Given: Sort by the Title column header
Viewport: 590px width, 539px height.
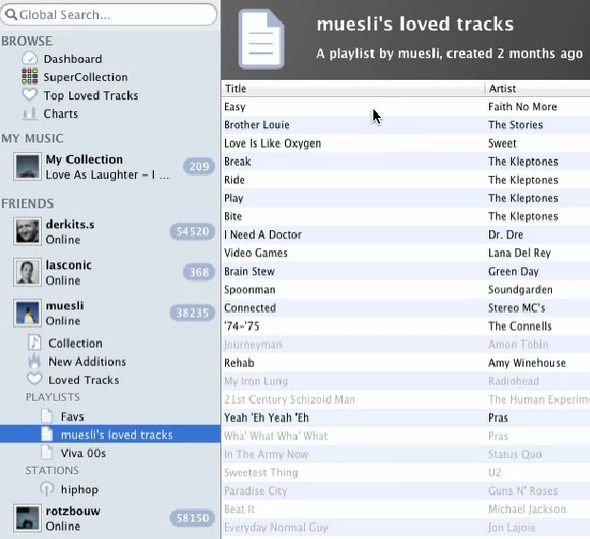Looking at the screenshot, I should point(353,88).
